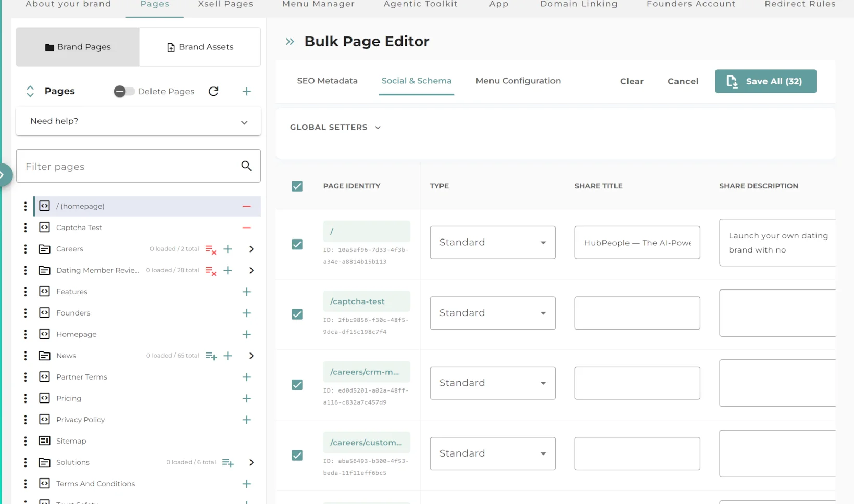Click the sort arrows beside Pages heading
The width and height of the screenshot is (854, 504).
point(30,91)
